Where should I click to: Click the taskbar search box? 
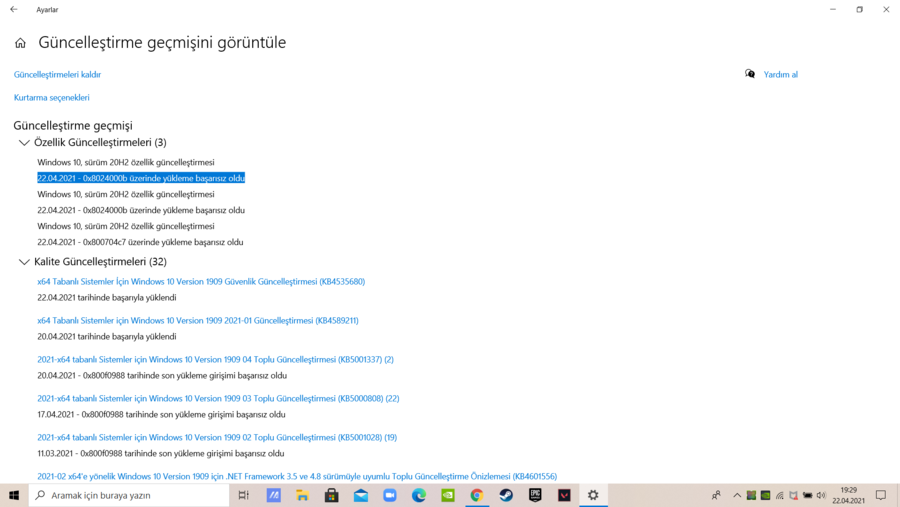[x=129, y=495]
